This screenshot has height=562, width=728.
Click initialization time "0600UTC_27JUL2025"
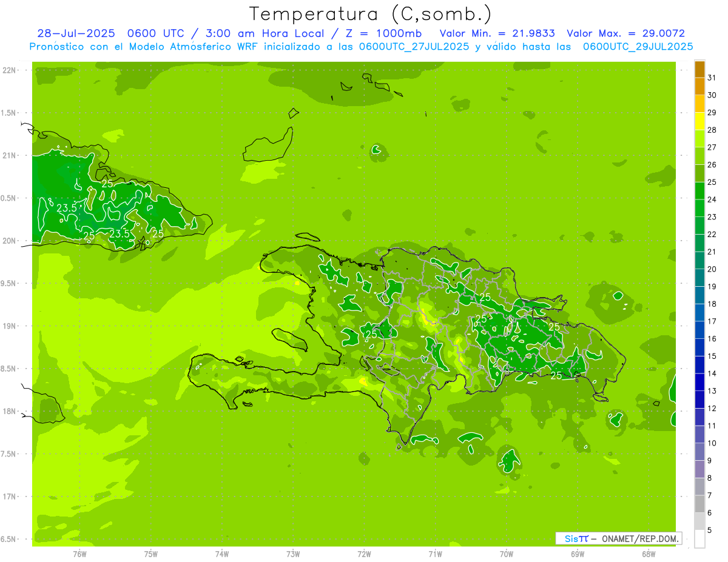coord(414,47)
